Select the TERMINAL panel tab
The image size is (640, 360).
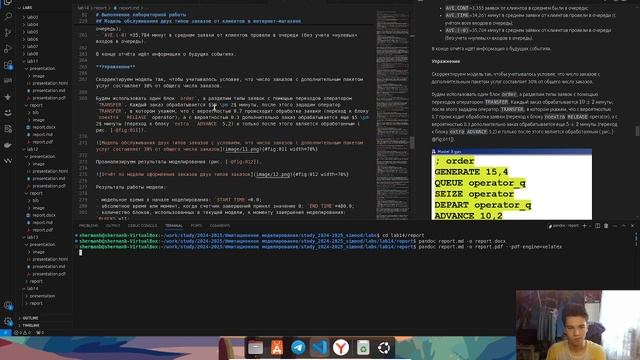173,226
